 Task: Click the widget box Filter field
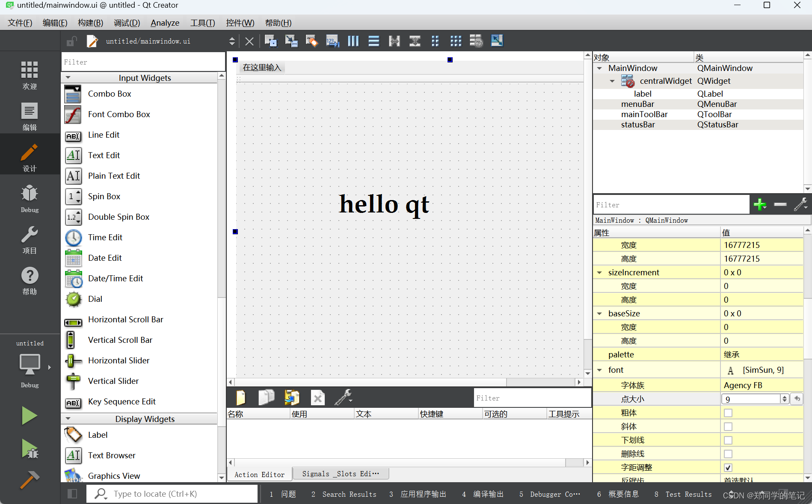[x=143, y=62]
